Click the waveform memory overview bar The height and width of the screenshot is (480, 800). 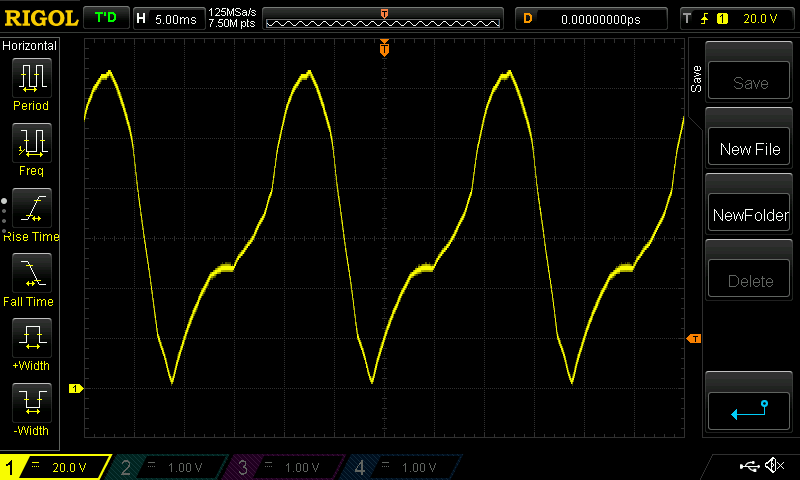(x=383, y=21)
